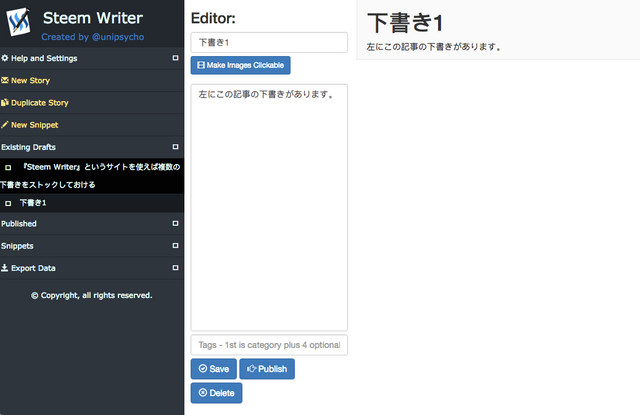This screenshot has height=415, width=640.
Task: Click the Steem Writer logo icon
Action: click(19, 21)
